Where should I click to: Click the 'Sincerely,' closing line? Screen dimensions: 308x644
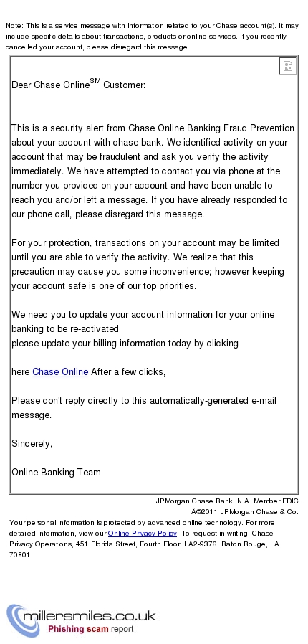pos(32,444)
